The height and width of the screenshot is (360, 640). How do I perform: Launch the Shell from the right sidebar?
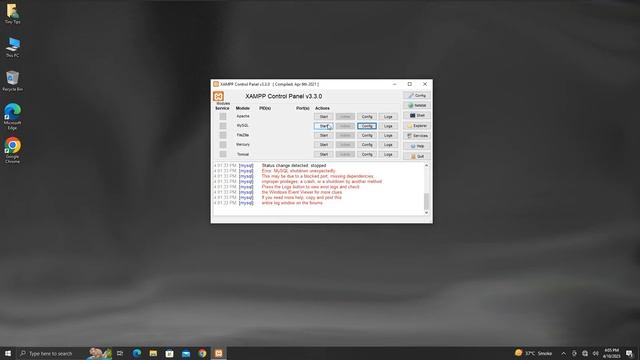[417, 116]
